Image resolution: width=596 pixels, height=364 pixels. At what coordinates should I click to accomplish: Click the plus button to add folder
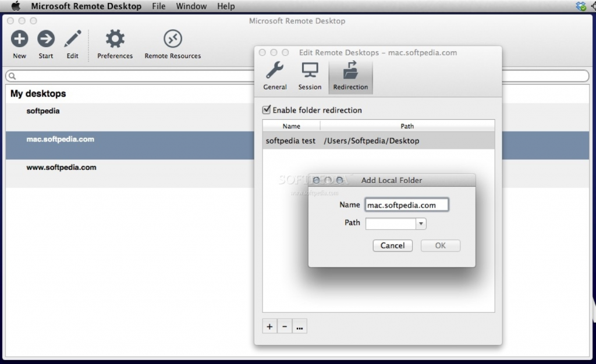pos(269,327)
